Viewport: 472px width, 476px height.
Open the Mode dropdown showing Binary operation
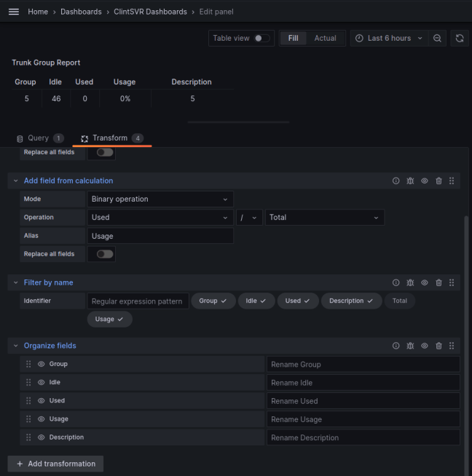click(x=160, y=199)
